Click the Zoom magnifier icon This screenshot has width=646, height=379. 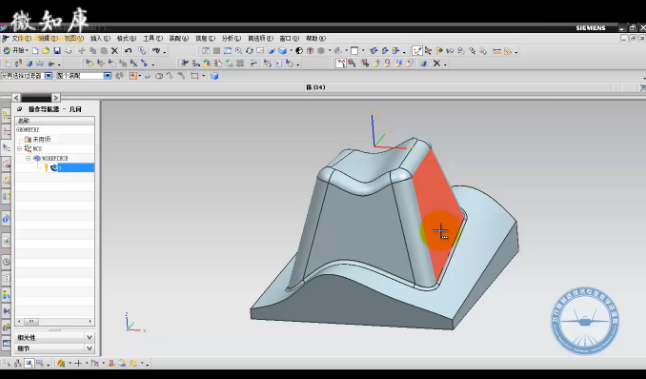coord(239,51)
